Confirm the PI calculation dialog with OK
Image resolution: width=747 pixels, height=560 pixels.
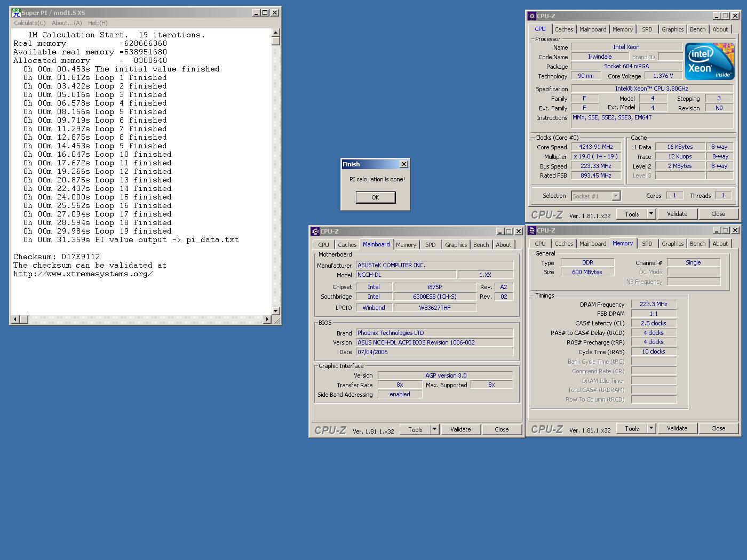pyautogui.click(x=376, y=197)
